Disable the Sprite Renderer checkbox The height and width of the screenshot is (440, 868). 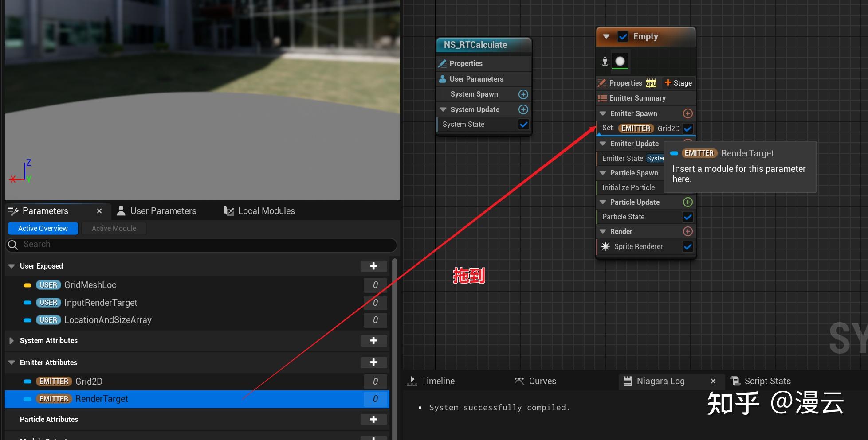click(688, 247)
